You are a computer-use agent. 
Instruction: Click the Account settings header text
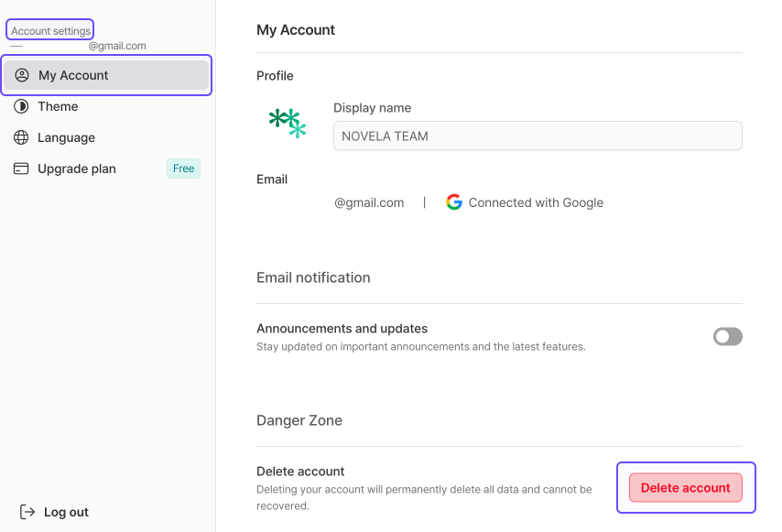(x=51, y=31)
